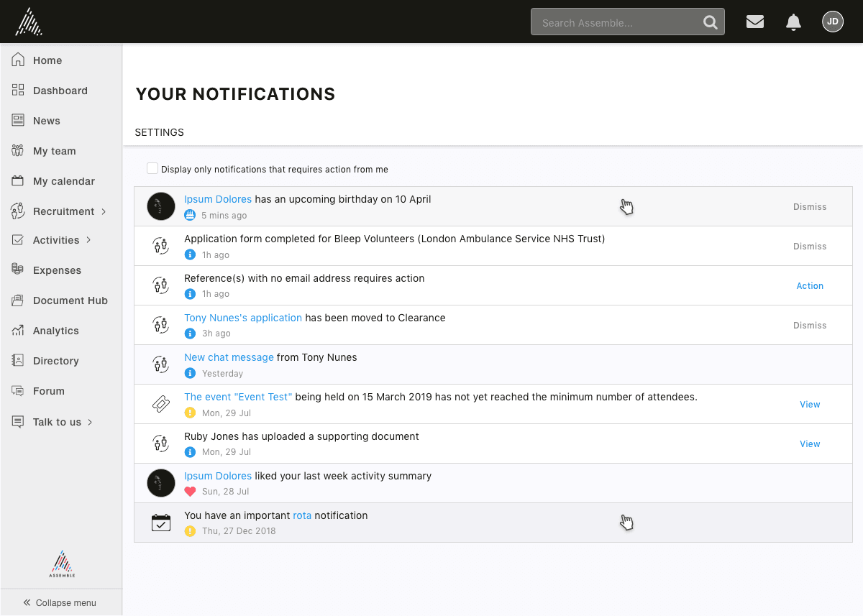The height and width of the screenshot is (616, 863).
Task: Click the Document Hub folder icon
Action: 18,300
